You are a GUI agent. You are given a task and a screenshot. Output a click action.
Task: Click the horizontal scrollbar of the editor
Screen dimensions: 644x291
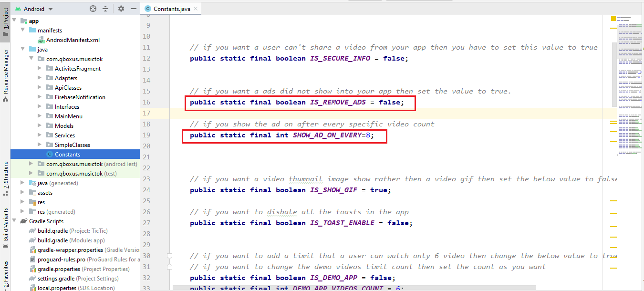tap(353, 288)
